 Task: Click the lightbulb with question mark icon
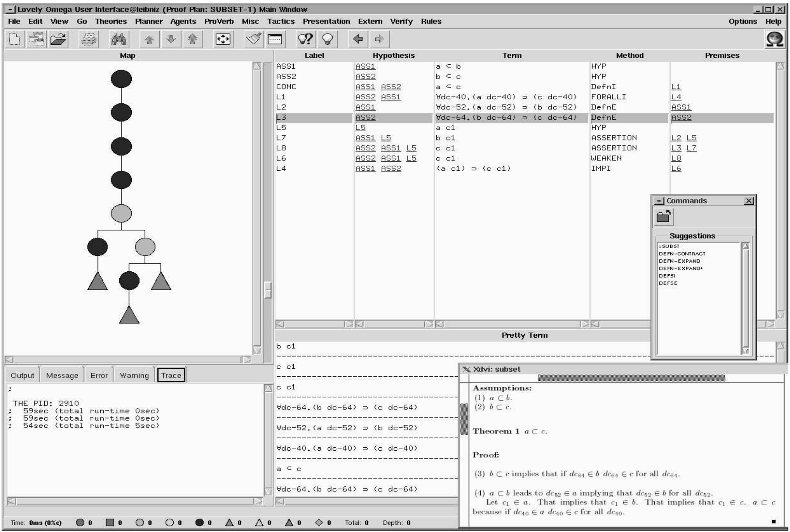tap(305, 39)
